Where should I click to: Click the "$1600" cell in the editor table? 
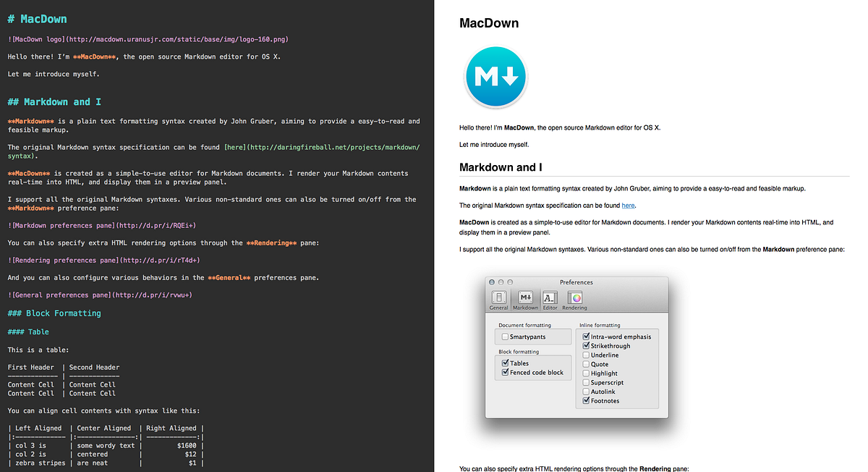pos(187,445)
